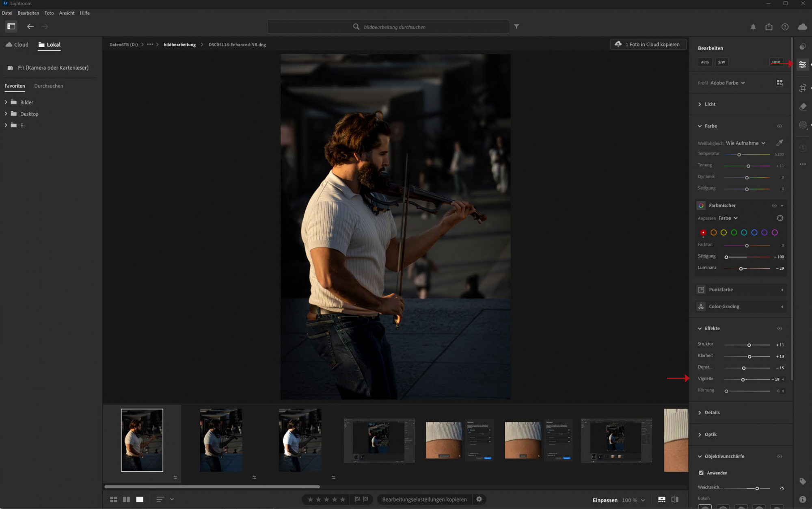Open the share export icon
Image resolution: width=812 pixels, height=509 pixels.
[769, 27]
